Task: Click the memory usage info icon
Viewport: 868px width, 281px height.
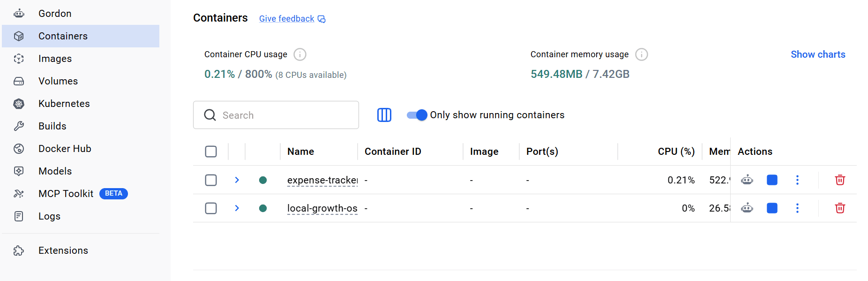Action: [642, 54]
